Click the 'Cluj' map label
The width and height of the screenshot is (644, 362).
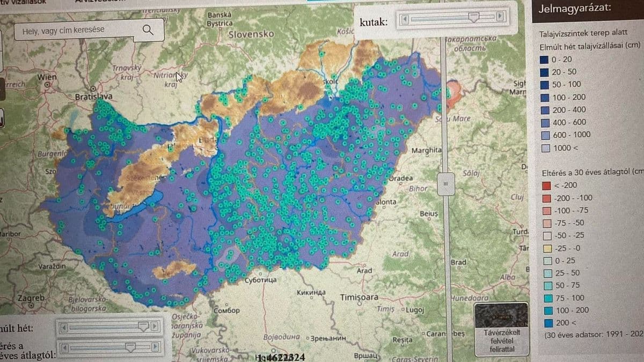tap(517, 197)
